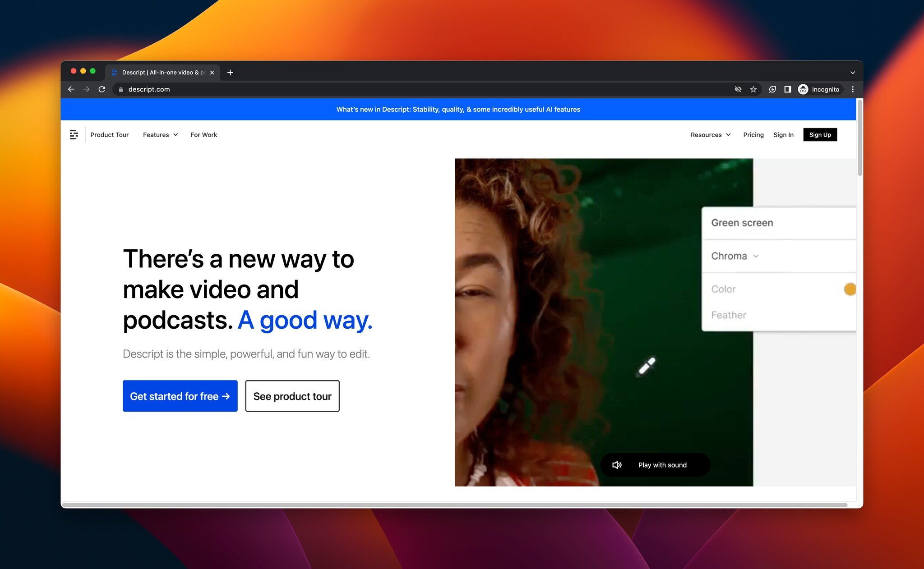Bookmark this page with the star icon
Screen dimensions: 924x569
point(753,89)
